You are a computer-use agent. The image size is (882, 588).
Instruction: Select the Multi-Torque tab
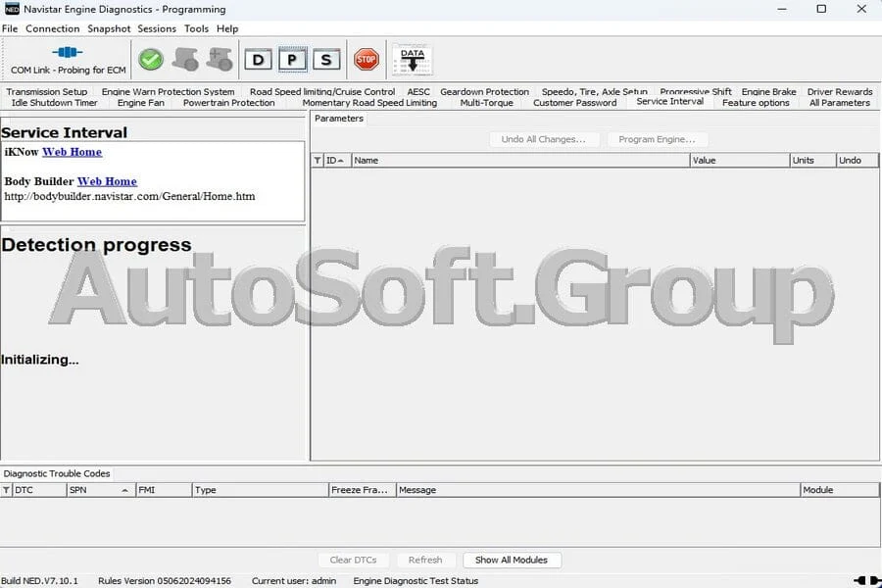coord(486,103)
